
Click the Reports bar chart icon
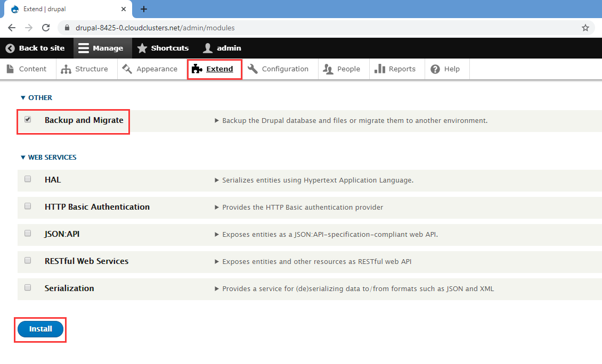click(x=380, y=69)
